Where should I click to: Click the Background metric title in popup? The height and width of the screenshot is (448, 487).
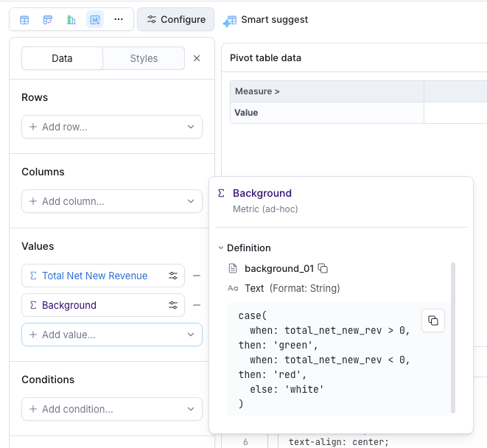[262, 193]
